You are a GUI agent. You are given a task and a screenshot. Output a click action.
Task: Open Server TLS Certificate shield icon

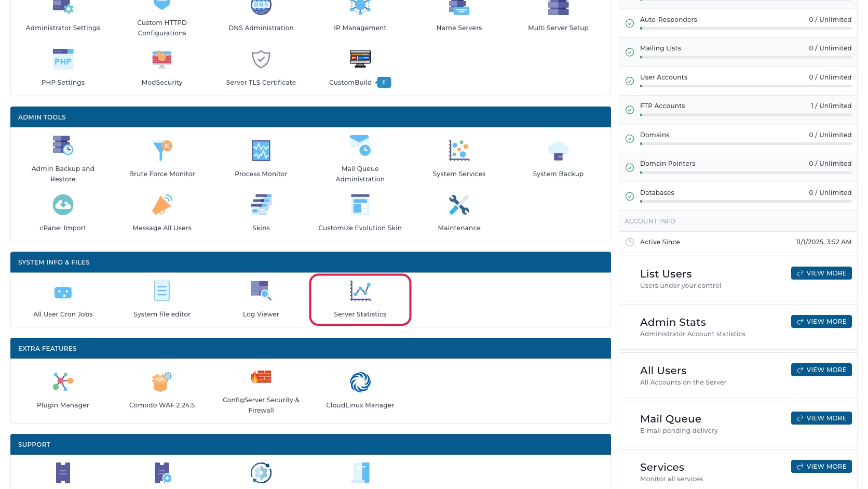click(261, 59)
